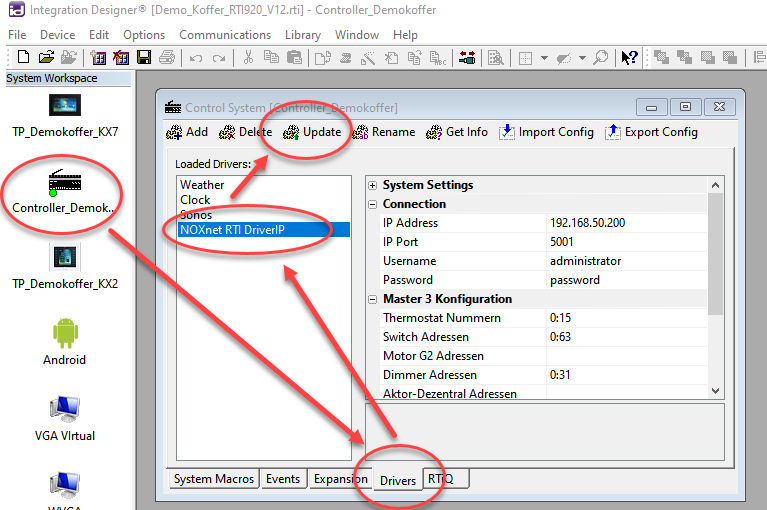Click Delete driver button

pyautogui.click(x=246, y=132)
